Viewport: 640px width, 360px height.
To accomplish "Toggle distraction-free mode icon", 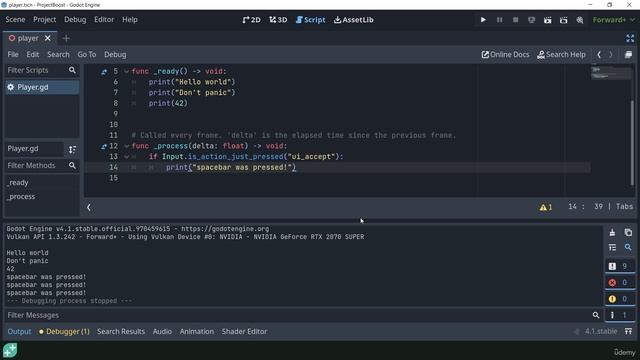I will pyautogui.click(x=630, y=38).
